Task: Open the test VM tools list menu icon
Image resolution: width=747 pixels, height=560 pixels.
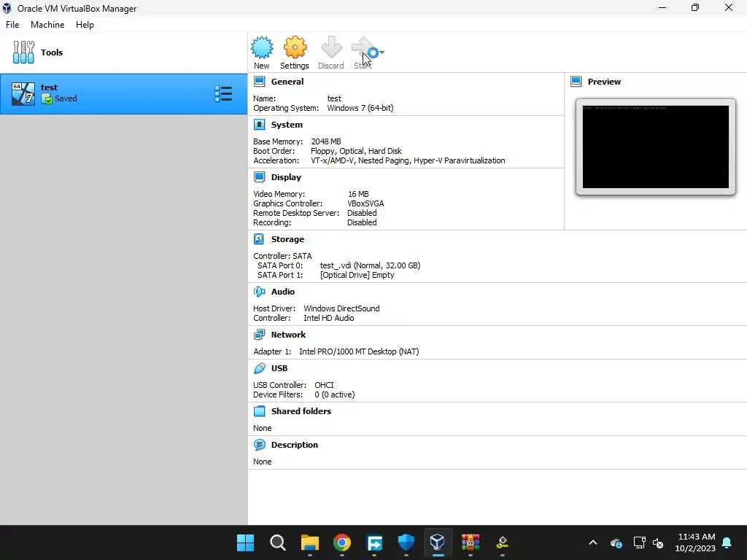Action: (223, 94)
